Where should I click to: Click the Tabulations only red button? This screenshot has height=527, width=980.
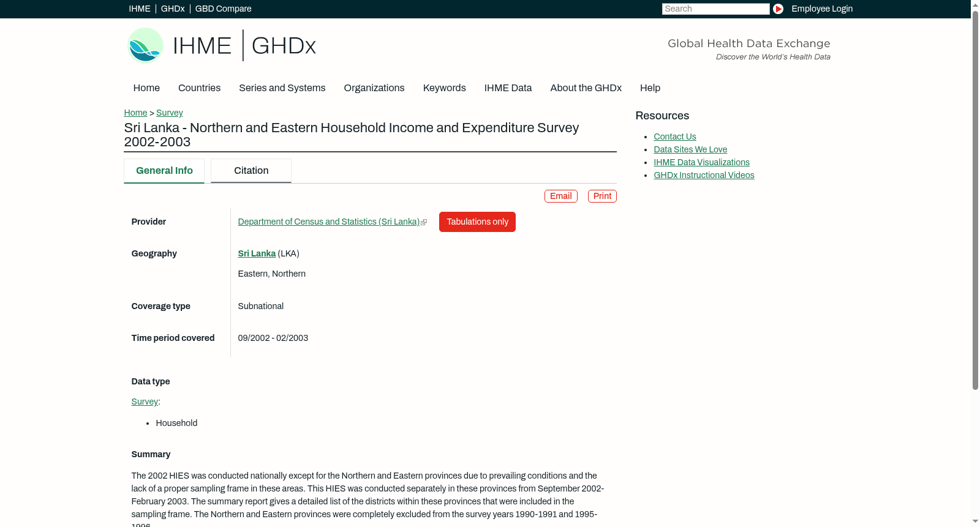click(x=477, y=222)
